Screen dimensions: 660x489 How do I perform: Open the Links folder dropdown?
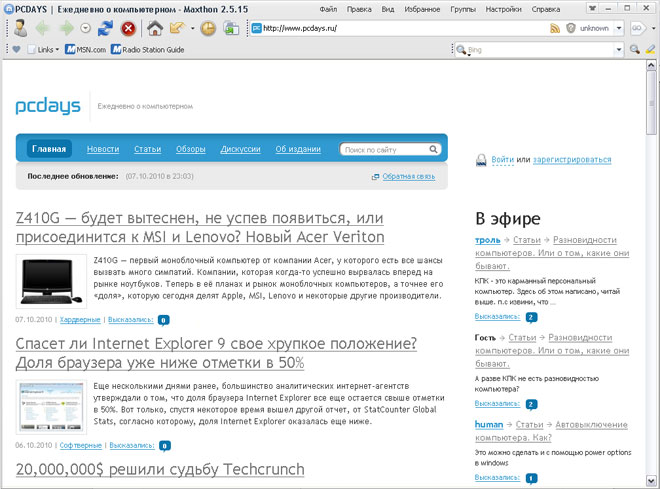tap(43, 50)
